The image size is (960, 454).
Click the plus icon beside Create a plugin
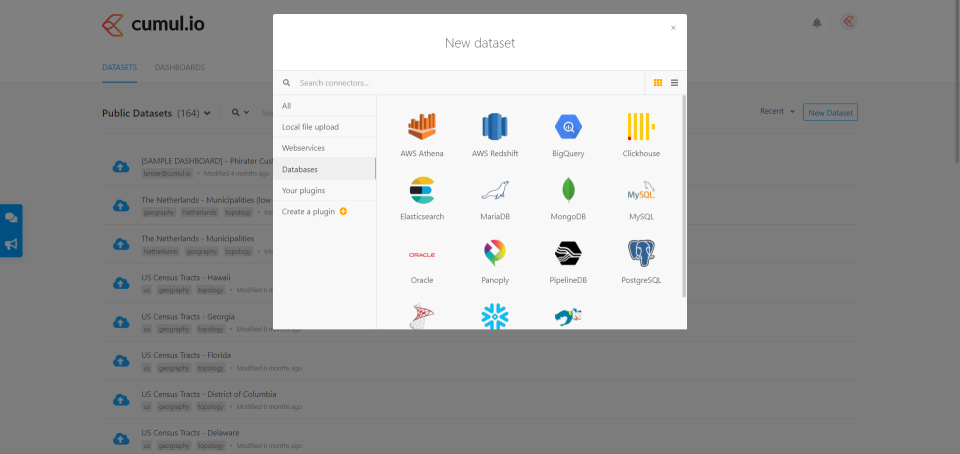(x=343, y=212)
